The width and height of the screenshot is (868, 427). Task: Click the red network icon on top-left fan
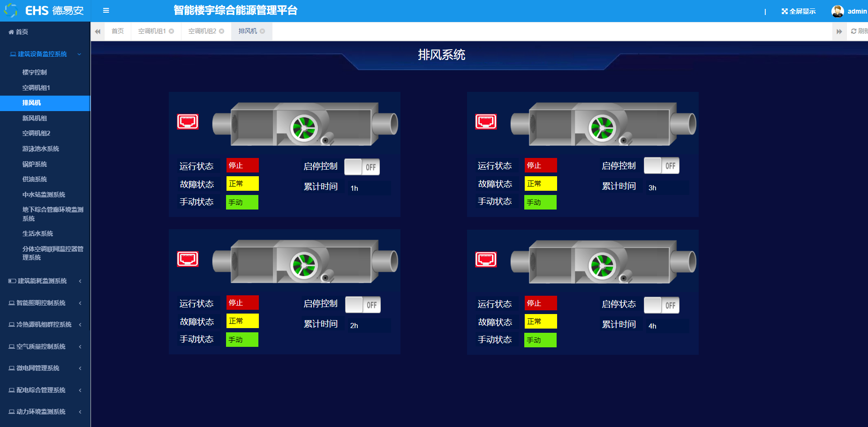(188, 121)
